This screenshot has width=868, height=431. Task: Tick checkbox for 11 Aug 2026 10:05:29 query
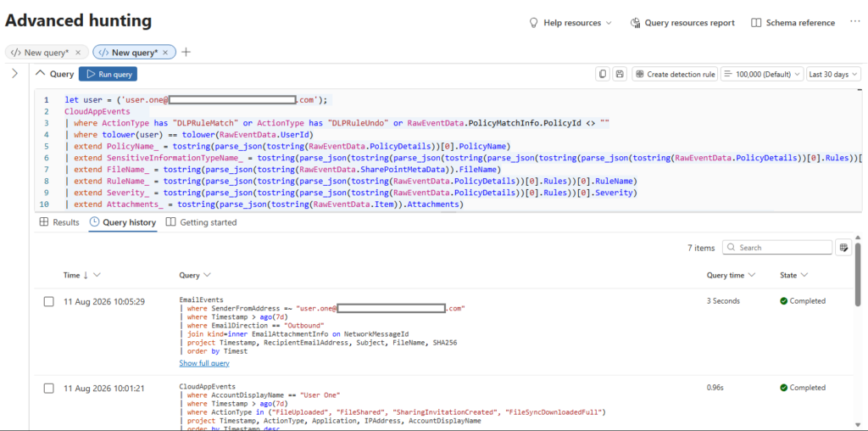coord(48,301)
